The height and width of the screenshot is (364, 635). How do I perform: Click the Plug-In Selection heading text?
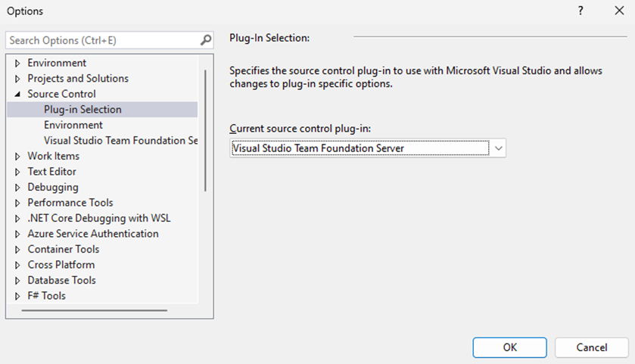point(269,38)
